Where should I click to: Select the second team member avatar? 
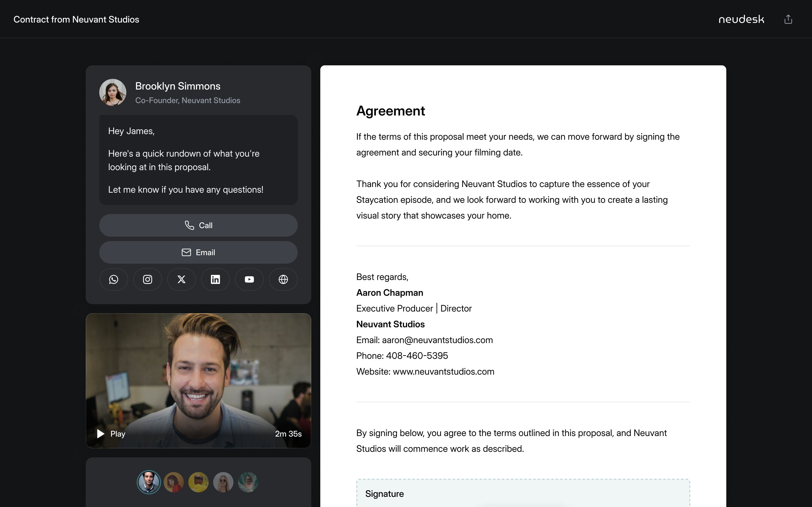[173, 482]
